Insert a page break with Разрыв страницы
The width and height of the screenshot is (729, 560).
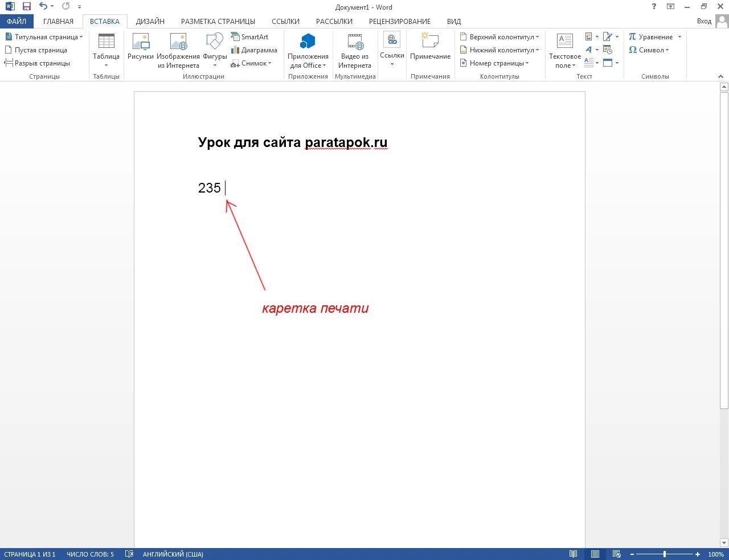[37, 63]
